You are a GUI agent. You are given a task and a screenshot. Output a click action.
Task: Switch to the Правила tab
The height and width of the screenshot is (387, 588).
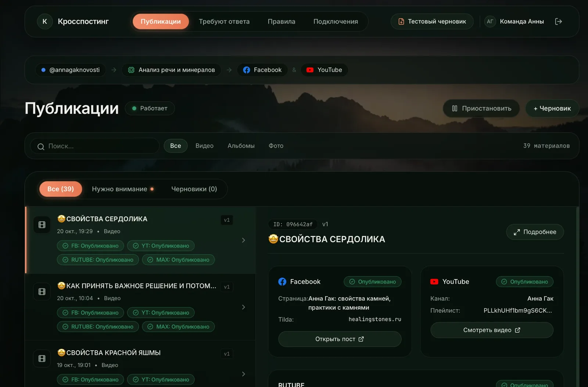282,21
